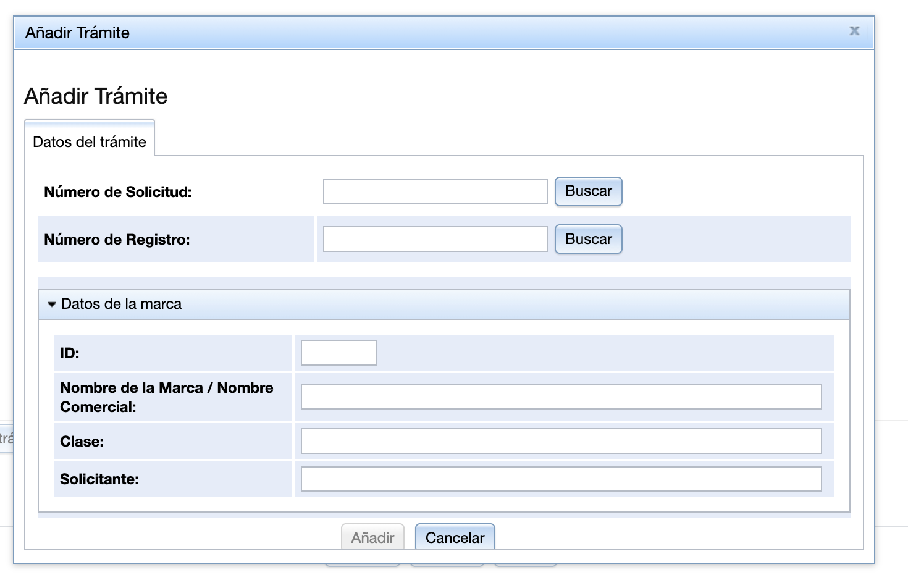Collapse the Datos de la marca triangle
Image resolution: width=908 pixels, height=588 pixels.
pos(52,304)
